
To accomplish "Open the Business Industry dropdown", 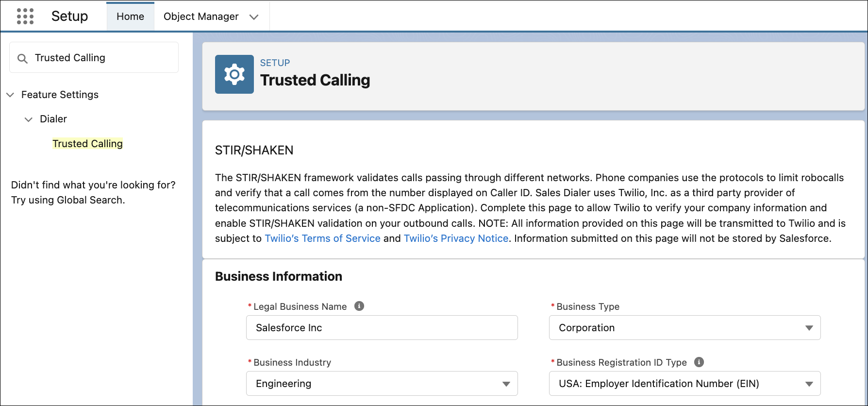I will pyautogui.click(x=382, y=384).
